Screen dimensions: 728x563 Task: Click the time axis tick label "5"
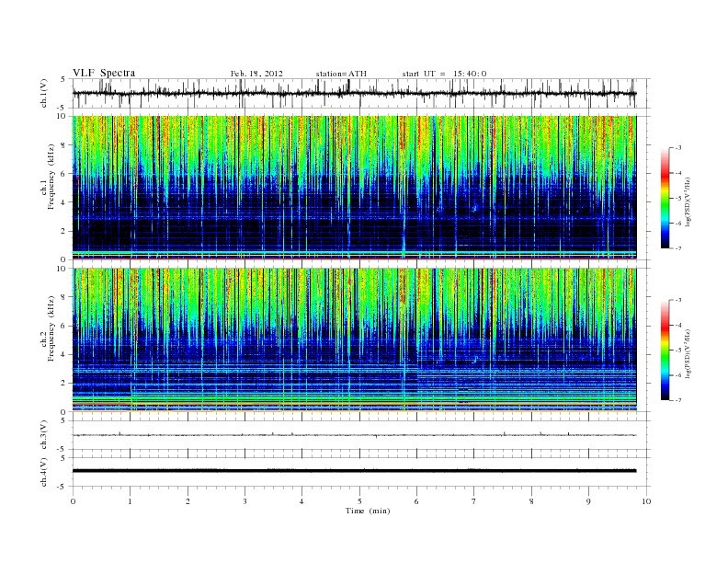point(359,501)
